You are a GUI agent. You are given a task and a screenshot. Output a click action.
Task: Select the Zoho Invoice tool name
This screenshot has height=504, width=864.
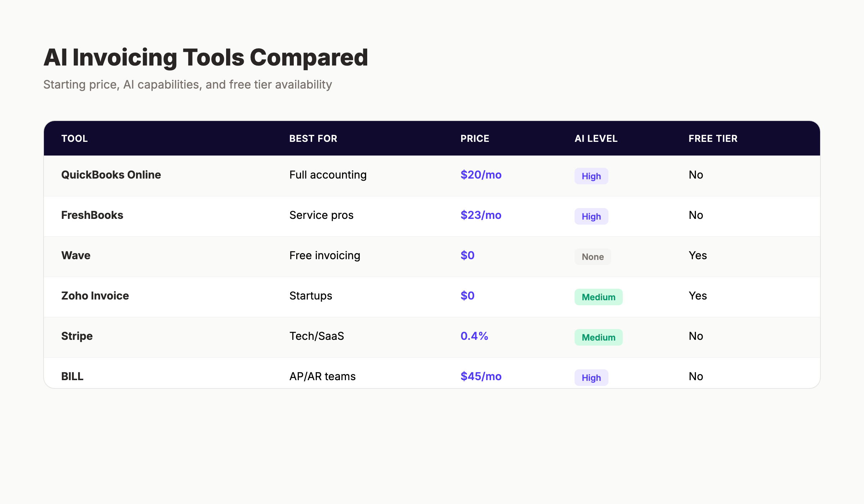click(95, 296)
